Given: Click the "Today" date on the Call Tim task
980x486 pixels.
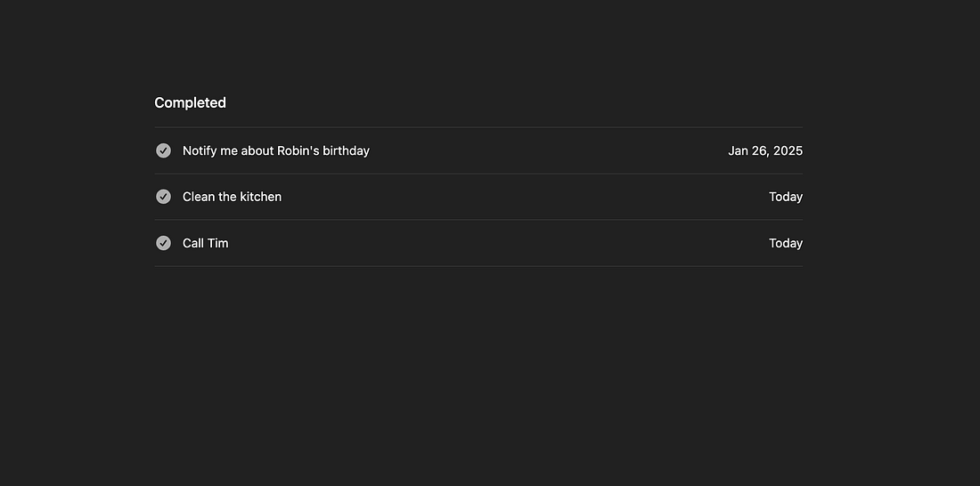Looking at the screenshot, I should coord(785,243).
